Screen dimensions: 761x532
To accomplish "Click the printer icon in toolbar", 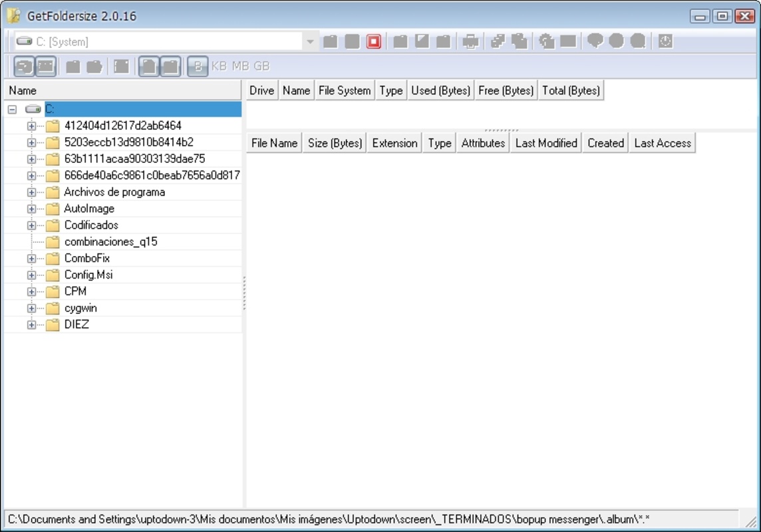I will pyautogui.click(x=470, y=42).
